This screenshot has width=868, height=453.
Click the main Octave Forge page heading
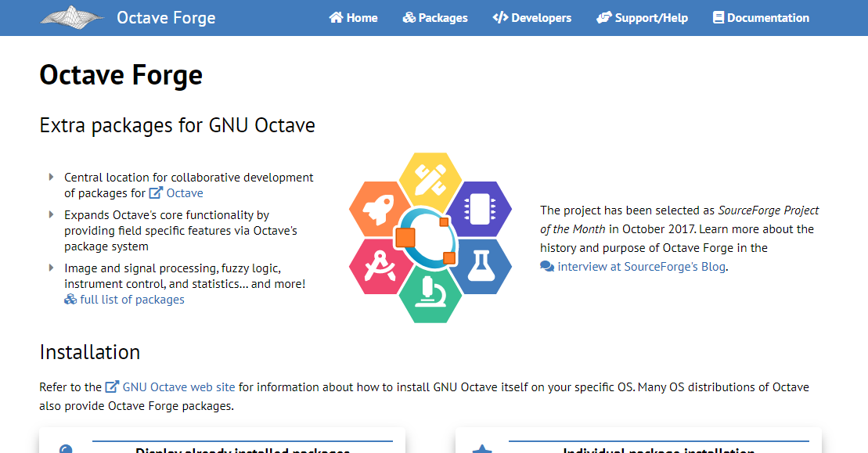[121, 75]
